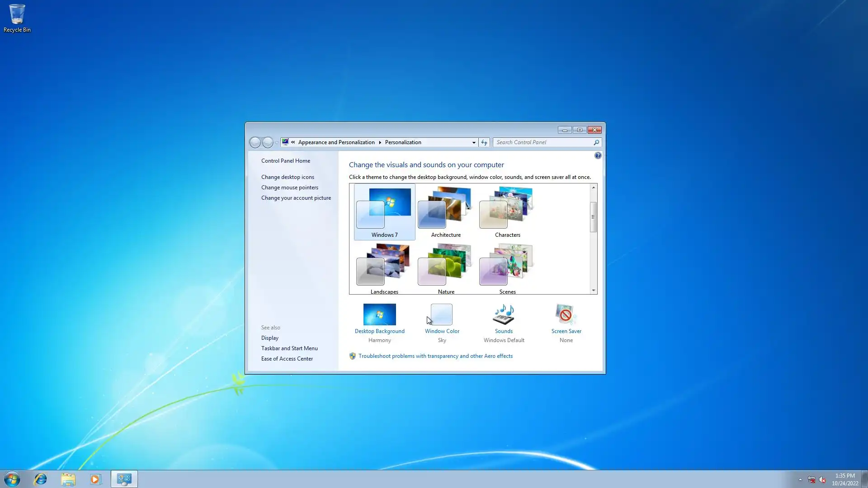Screen dimensions: 868x488
Task: Open Control Panel Home
Action: (285, 161)
